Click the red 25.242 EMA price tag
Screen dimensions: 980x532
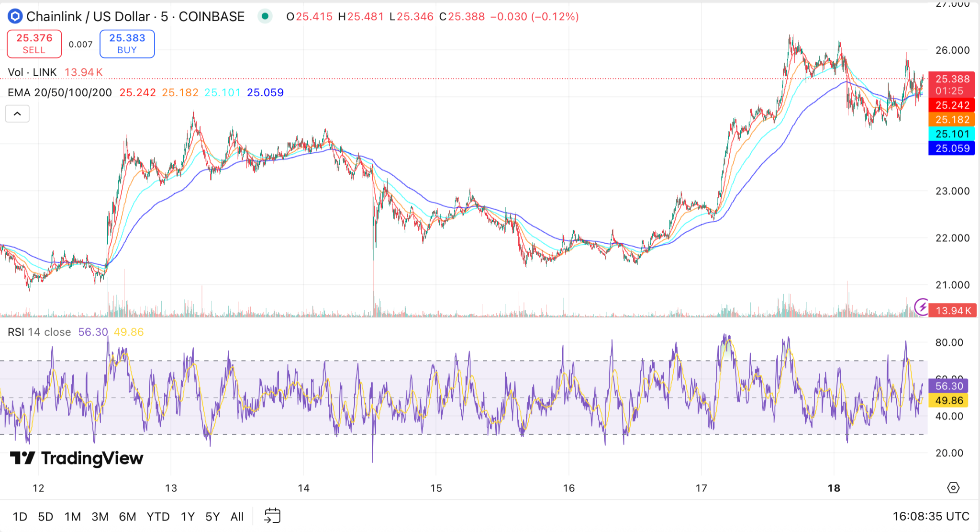951,105
